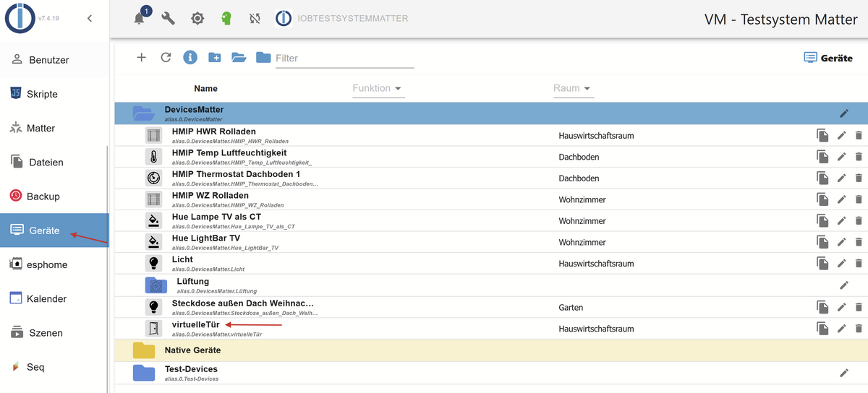Screen dimensions: 868x393
Task: Open Skripte in the sidebar
Action: coord(42,94)
